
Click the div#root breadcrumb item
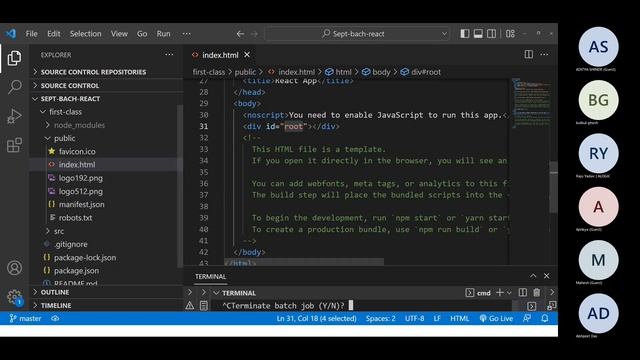click(420, 72)
